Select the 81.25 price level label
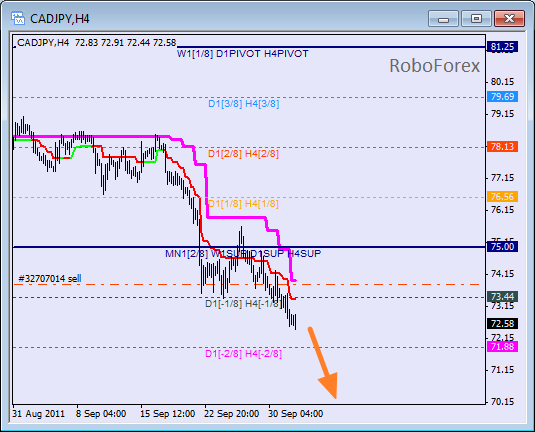The width and height of the screenshot is (535, 432). (502, 47)
